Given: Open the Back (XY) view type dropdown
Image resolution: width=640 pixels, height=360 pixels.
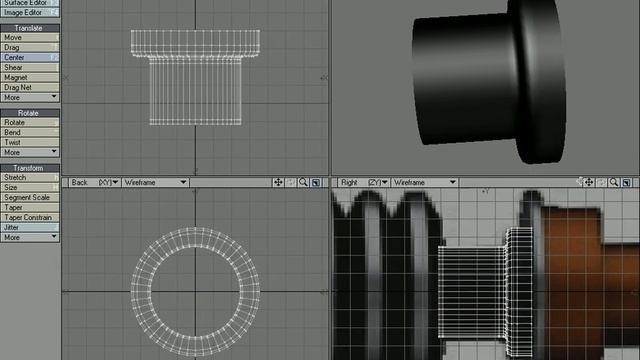Looking at the screenshot, I should click(94, 182).
